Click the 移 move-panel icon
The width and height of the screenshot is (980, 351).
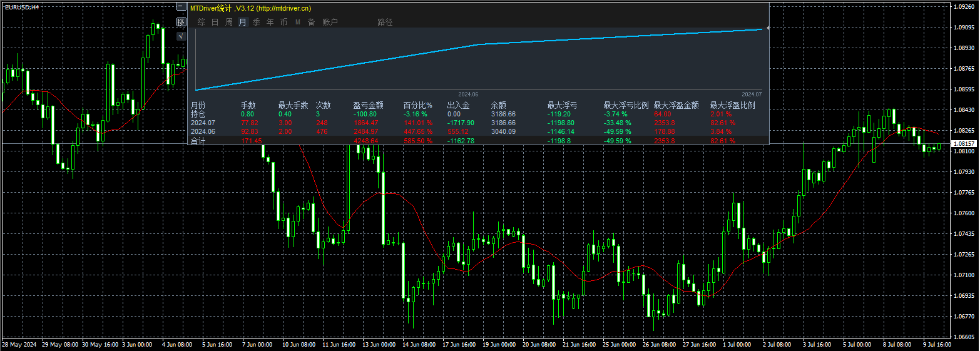181,22
